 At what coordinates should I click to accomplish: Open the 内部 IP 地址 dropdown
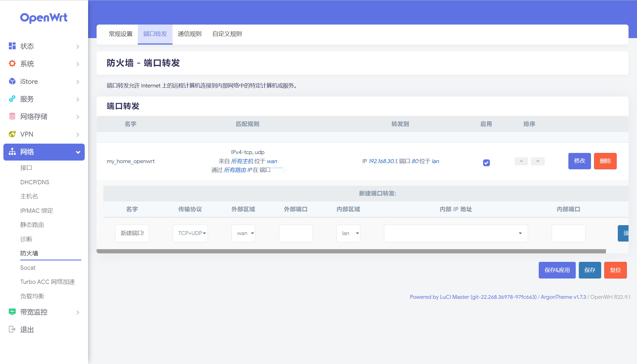coord(456,233)
